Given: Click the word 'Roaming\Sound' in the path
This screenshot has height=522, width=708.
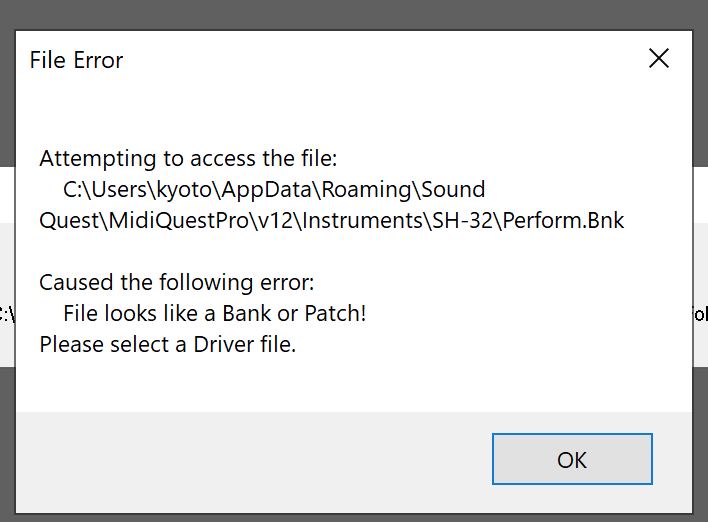Looking at the screenshot, I should [420, 189].
